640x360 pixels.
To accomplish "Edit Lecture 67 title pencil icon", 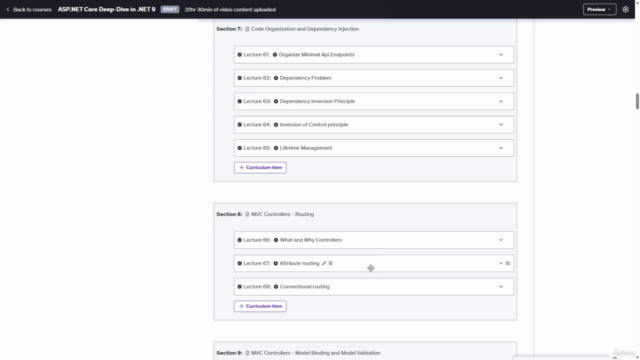I will (324, 263).
